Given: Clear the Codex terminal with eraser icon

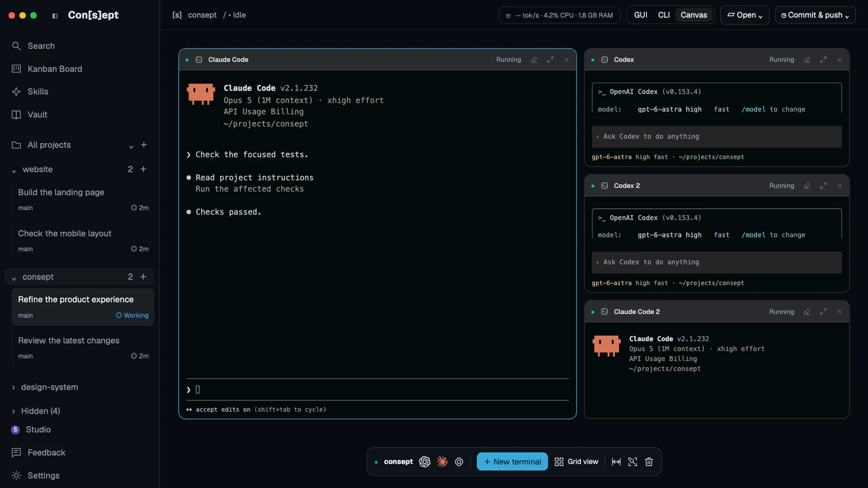Looking at the screenshot, I should [807, 60].
